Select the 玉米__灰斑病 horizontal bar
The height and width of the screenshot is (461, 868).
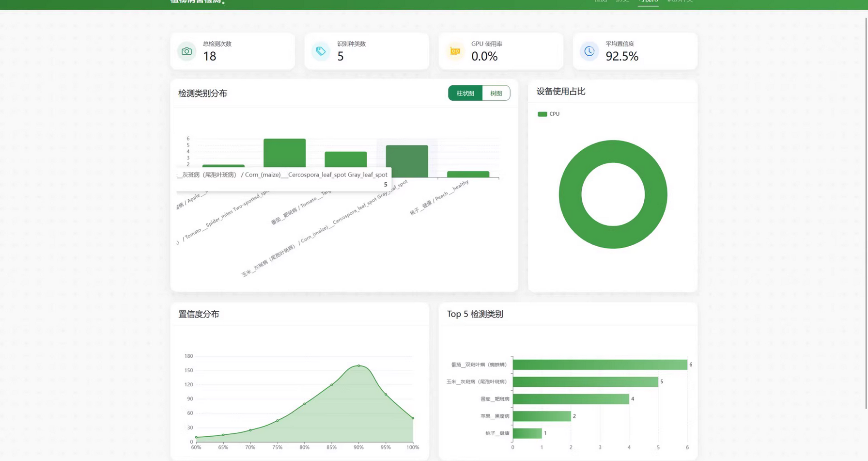pyautogui.click(x=585, y=382)
